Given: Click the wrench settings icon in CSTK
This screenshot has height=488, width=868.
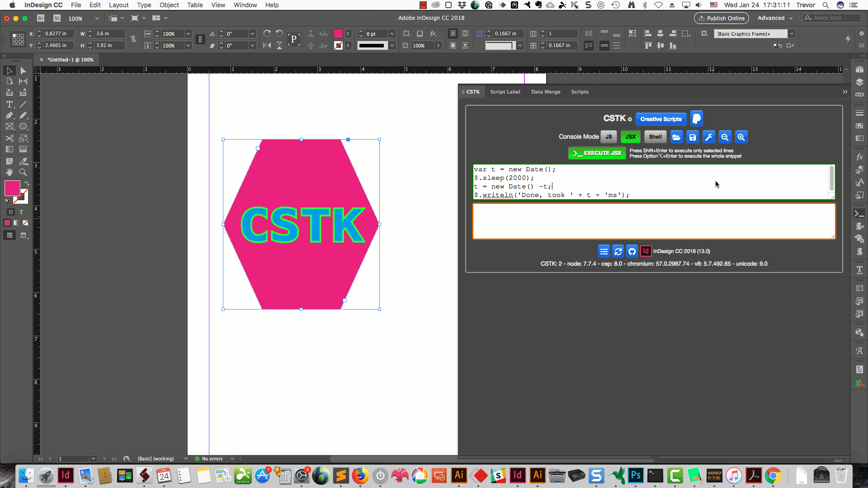Looking at the screenshot, I should click(x=708, y=137).
